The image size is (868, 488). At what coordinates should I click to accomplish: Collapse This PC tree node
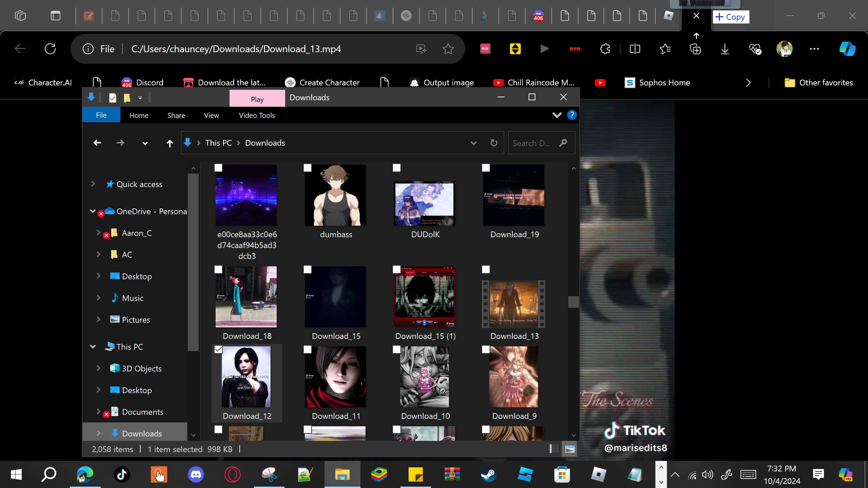tap(93, 347)
